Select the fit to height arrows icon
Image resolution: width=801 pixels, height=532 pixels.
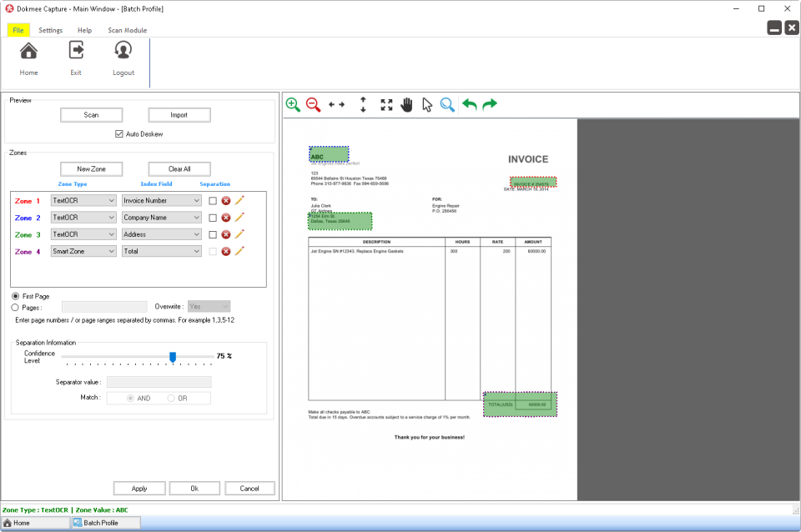coord(363,104)
